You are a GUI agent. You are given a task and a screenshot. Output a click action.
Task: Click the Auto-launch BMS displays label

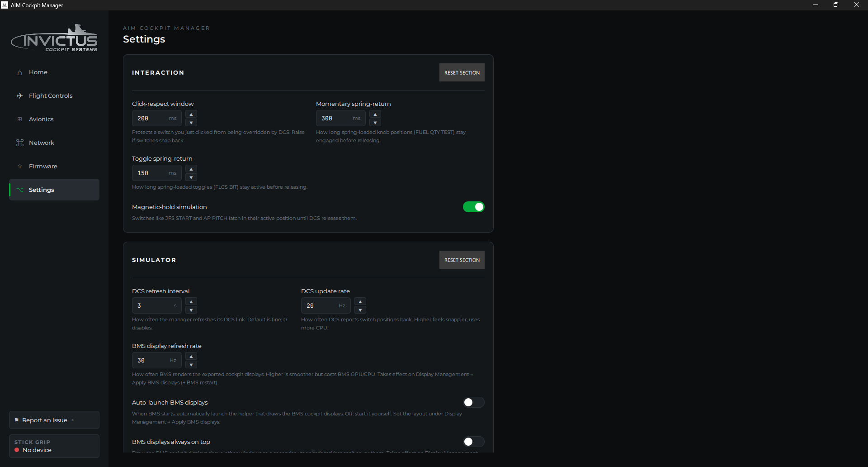point(170,402)
